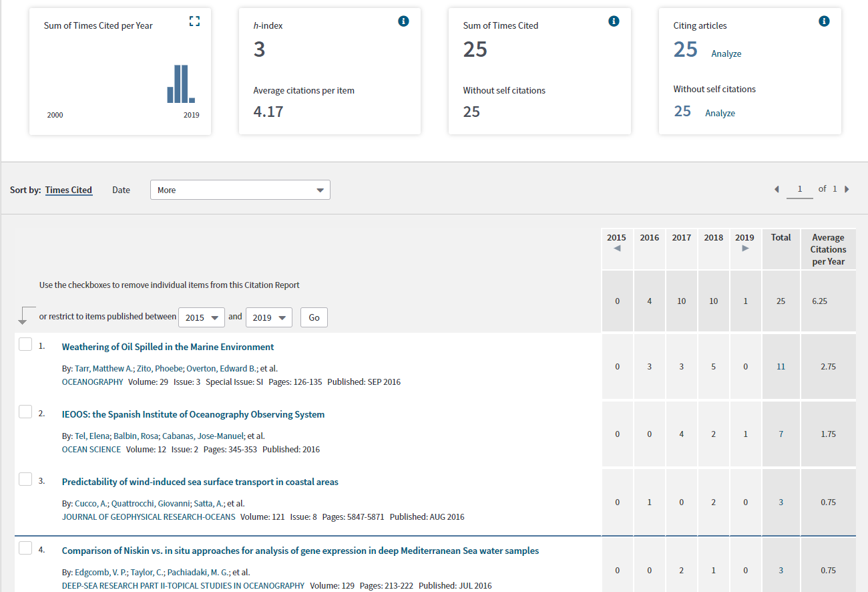This screenshot has width=868, height=592.
Task: Sort results by Date
Action: click(121, 190)
